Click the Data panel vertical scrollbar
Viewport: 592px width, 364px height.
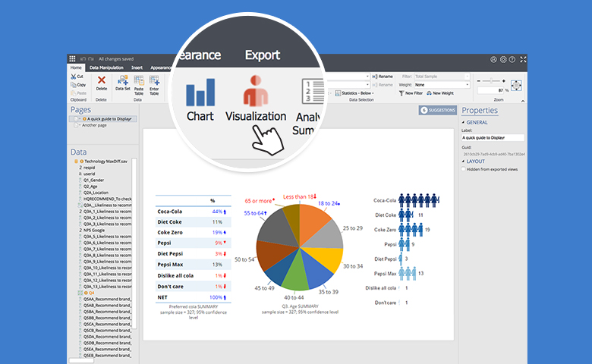pos(134,243)
